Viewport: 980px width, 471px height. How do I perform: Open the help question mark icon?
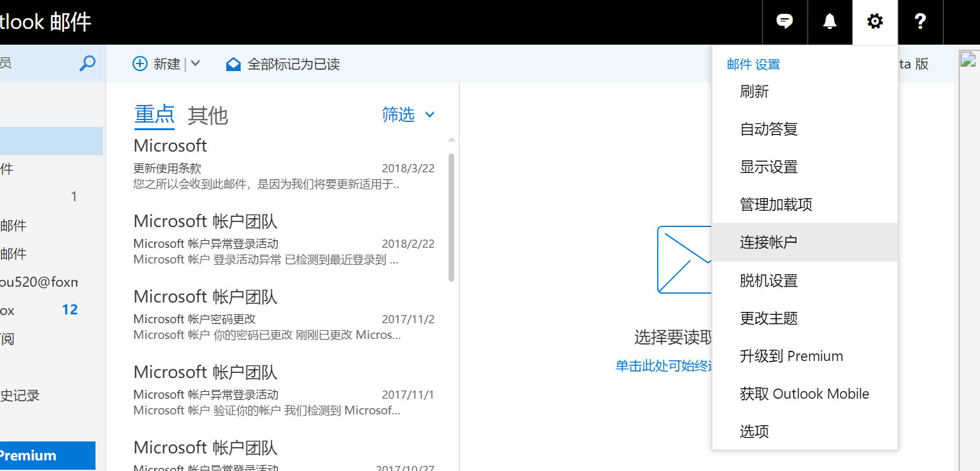pyautogui.click(x=920, y=22)
